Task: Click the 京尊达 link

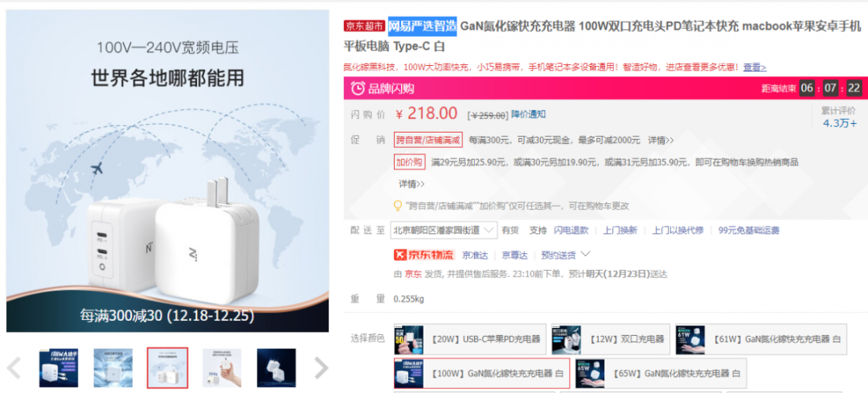Action: click(x=515, y=256)
